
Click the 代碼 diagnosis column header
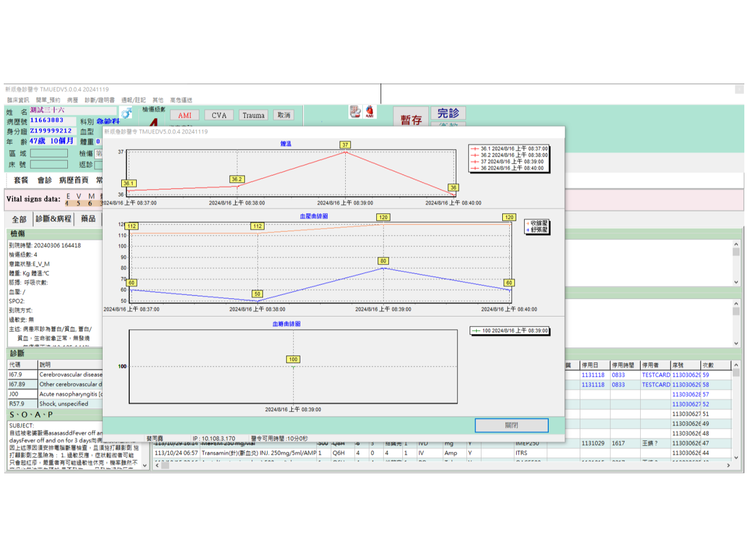click(22, 365)
